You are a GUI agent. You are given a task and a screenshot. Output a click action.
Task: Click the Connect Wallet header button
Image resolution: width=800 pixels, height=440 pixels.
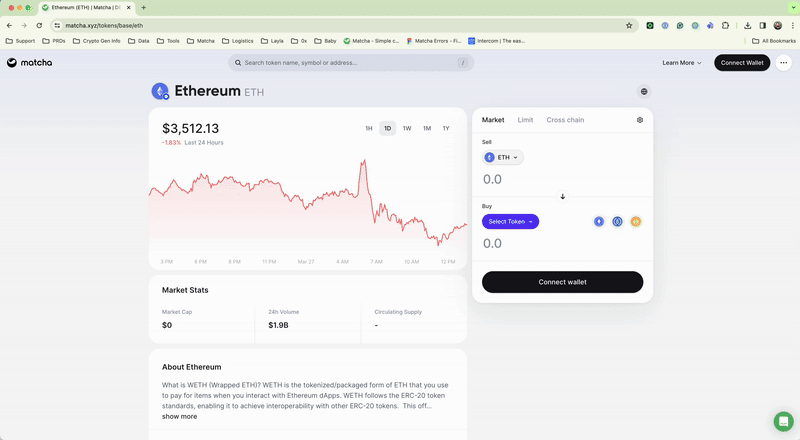click(742, 63)
